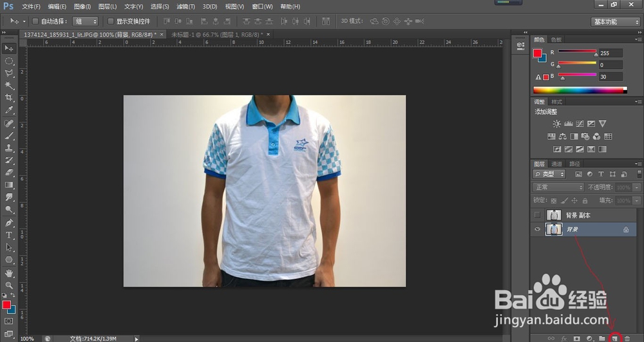Click the add layer mask icon

(x=576, y=339)
